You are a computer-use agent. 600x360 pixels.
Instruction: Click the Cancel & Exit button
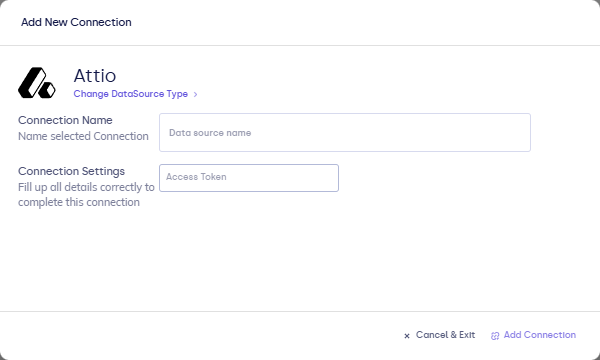439,335
